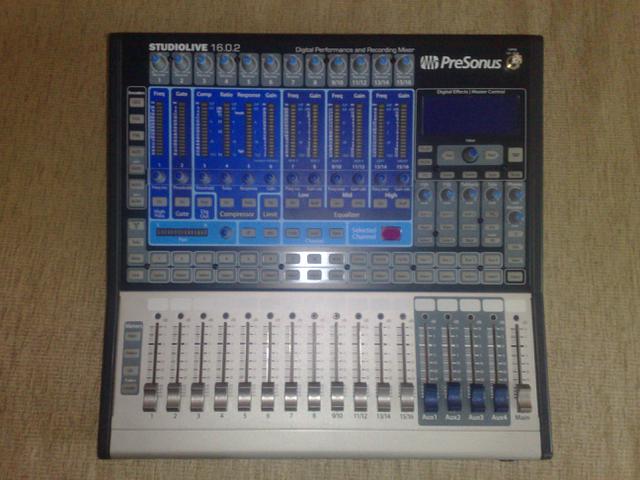Click the Gate threshold knob
This screenshot has width=640, height=480.
(181, 178)
